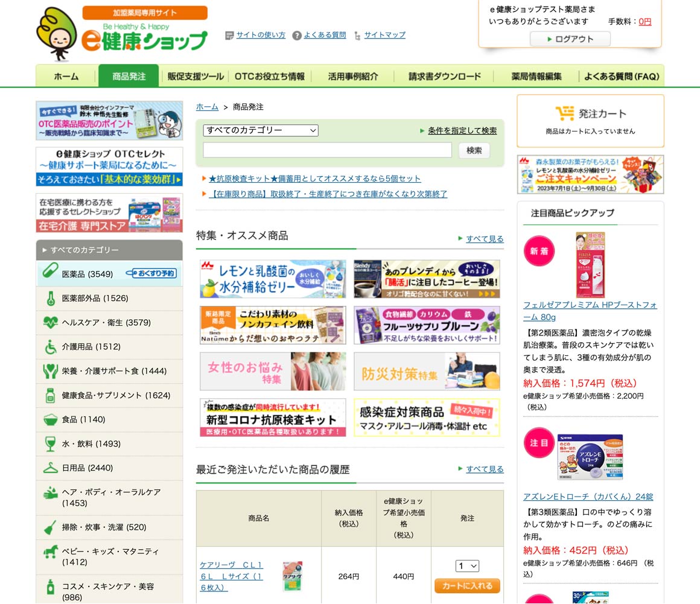Open the 感染症対策商品 banner
Image resolution: width=700 pixels, height=604 pixels.
pos(427,418)
